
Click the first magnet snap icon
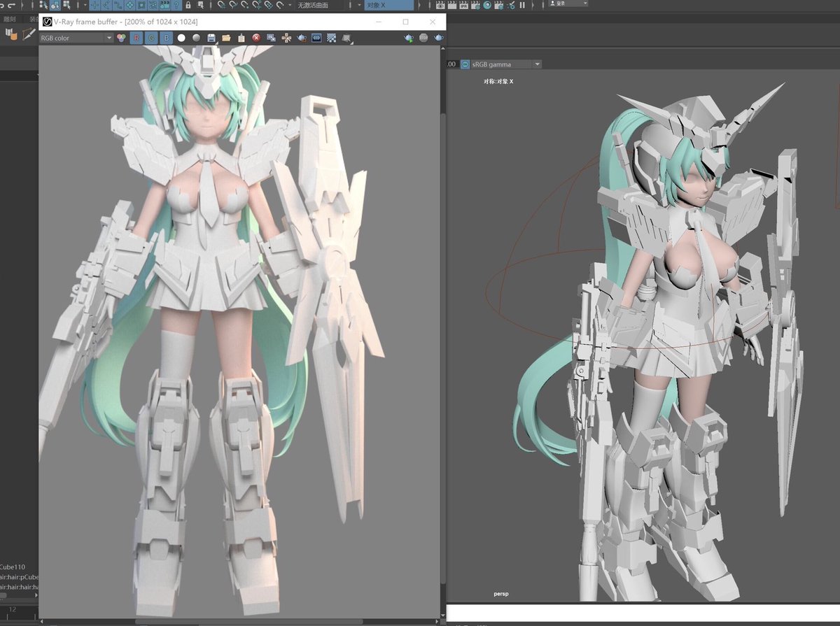point(221,5)
